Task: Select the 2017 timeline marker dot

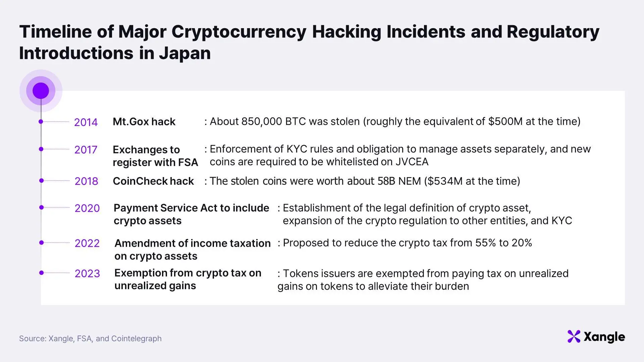Action: coord(41,149)
